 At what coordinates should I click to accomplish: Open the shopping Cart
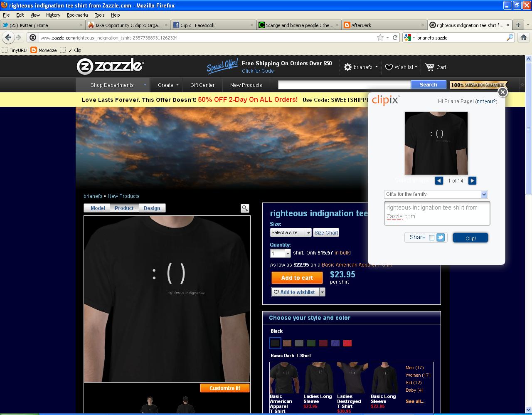pos(436,67)
